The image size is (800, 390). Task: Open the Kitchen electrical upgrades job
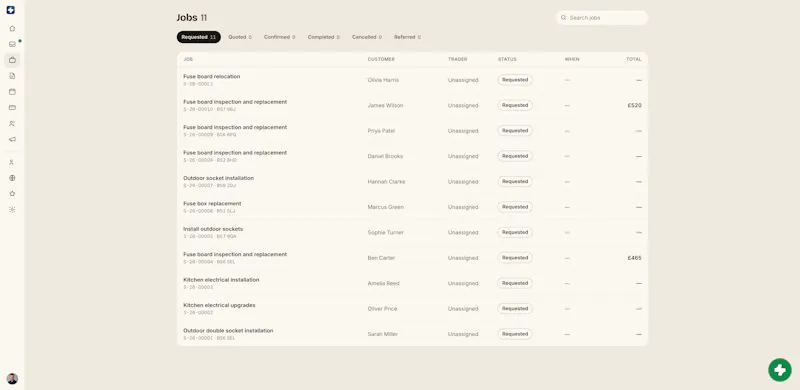click(x=412, y=309)
